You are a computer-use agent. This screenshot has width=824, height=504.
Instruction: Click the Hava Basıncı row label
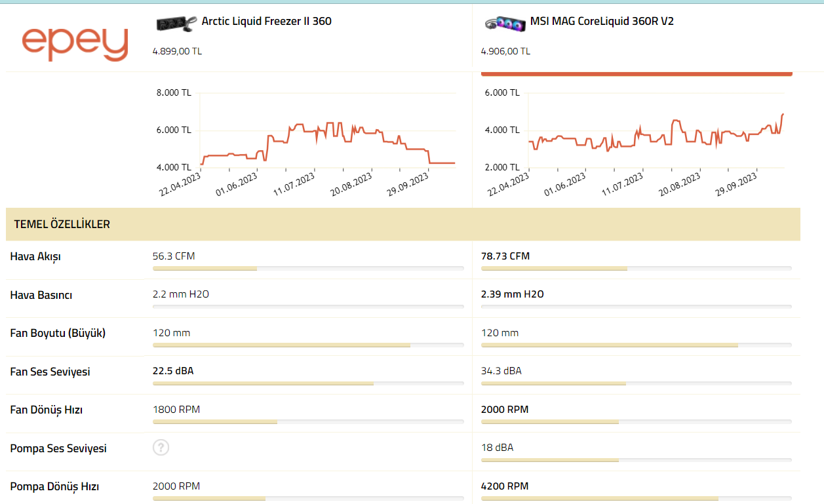pyautogui.click(x=41, y=295)
